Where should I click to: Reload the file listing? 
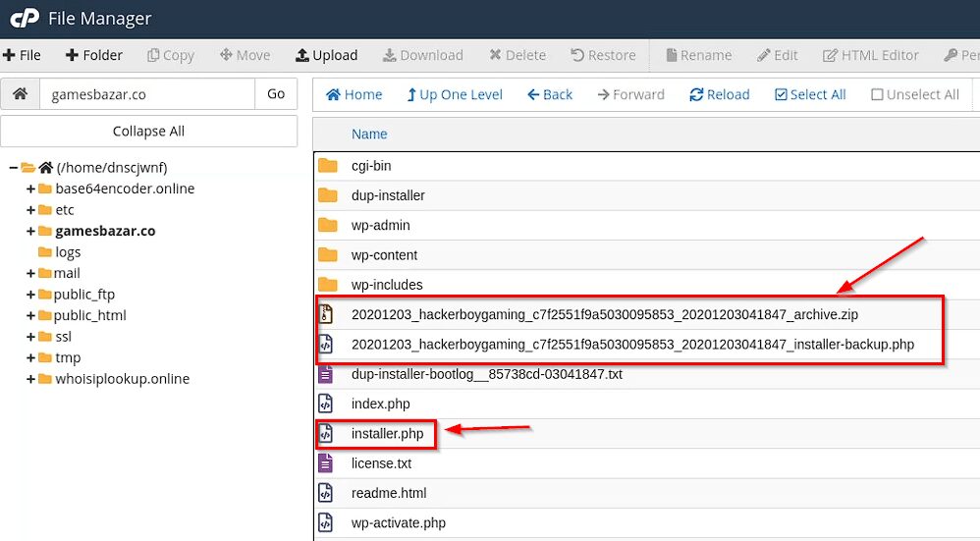[720, 94]
